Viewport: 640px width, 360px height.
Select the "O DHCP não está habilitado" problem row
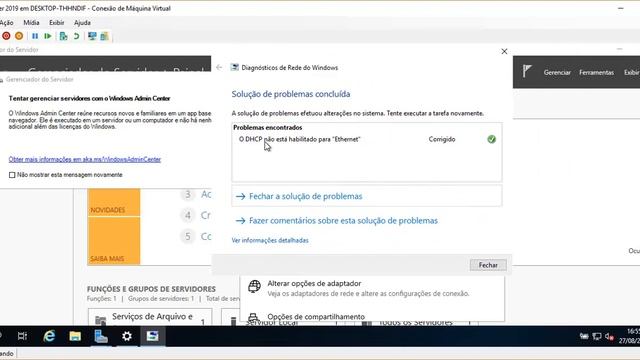pyautogui.click(x=367, y=139)
